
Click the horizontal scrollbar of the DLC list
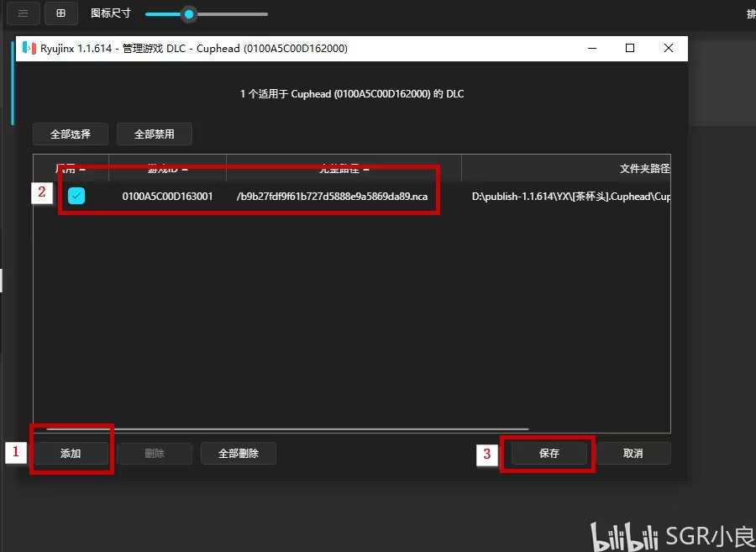[x=287, y=428]
